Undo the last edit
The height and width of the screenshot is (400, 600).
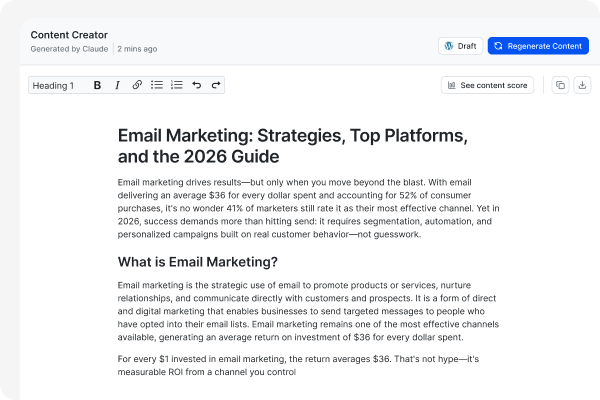pyautogui.click(x=197, y=86)
